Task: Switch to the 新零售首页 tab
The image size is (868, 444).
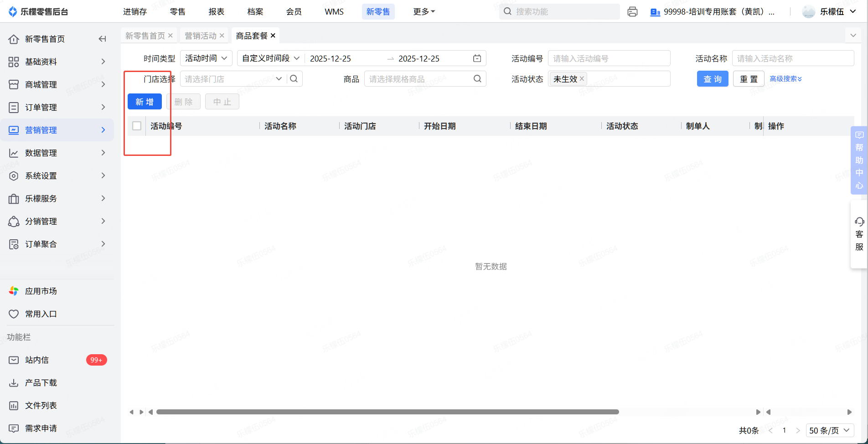Action: [x=145, y=36]
